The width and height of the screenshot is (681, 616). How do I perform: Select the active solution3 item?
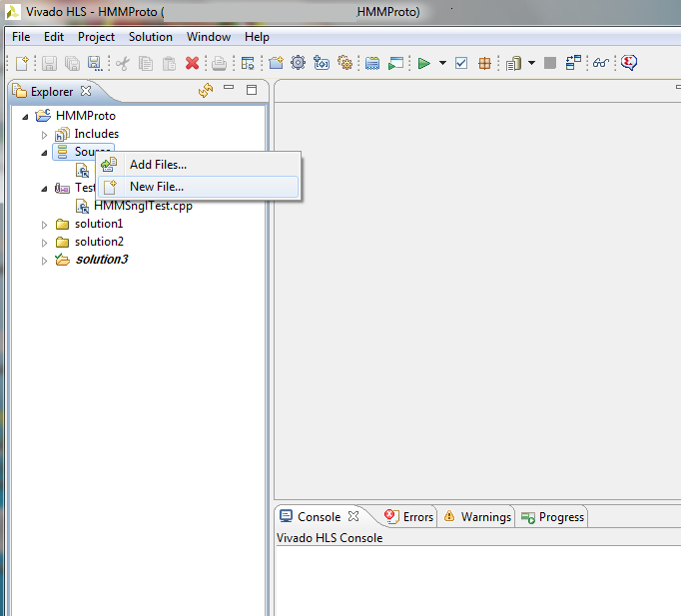tap(102, 260)
